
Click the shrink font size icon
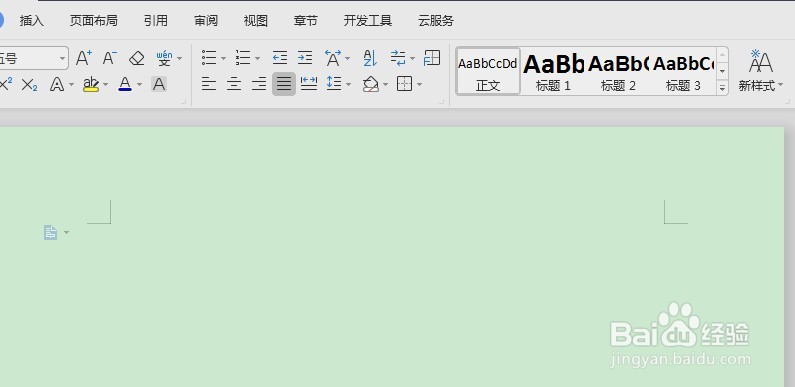[x=110, y=58]
